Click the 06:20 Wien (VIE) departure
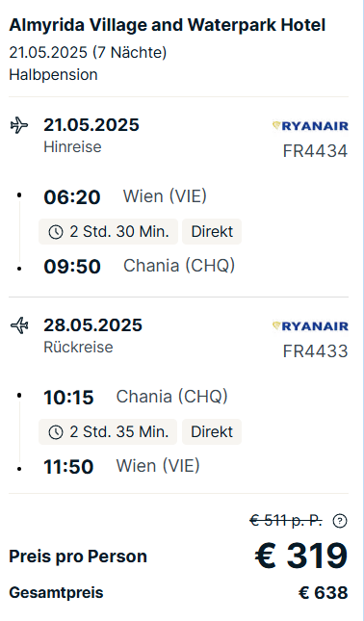Image resolution: width=364 pixels, height=621 pixels. (125, 196)
